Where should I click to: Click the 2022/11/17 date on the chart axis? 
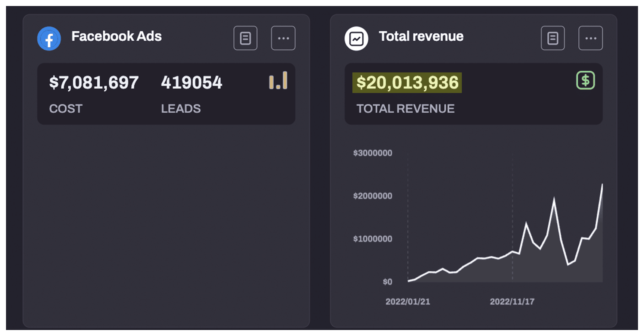click(512, 302)
